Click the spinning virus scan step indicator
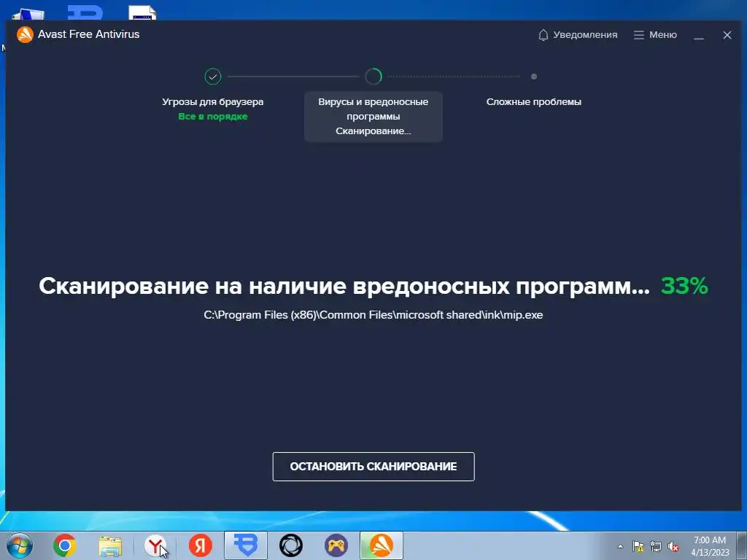 tap(373, 76)
